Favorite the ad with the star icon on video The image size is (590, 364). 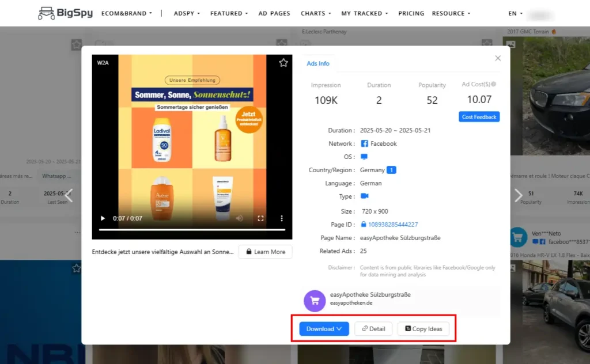click(283, 63)
